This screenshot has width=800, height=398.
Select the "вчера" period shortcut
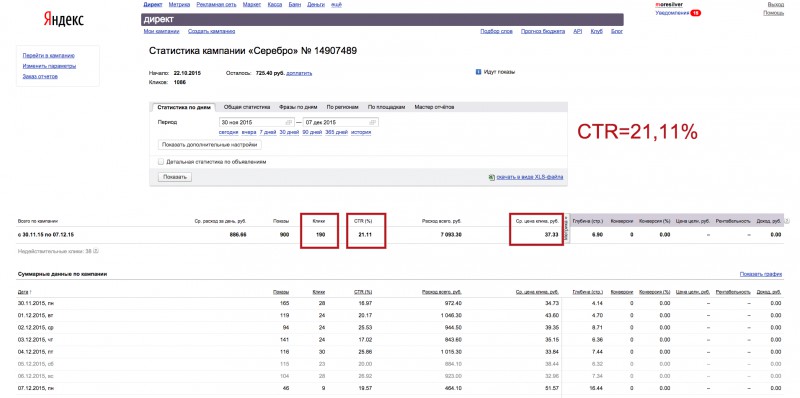pos(249,132)
